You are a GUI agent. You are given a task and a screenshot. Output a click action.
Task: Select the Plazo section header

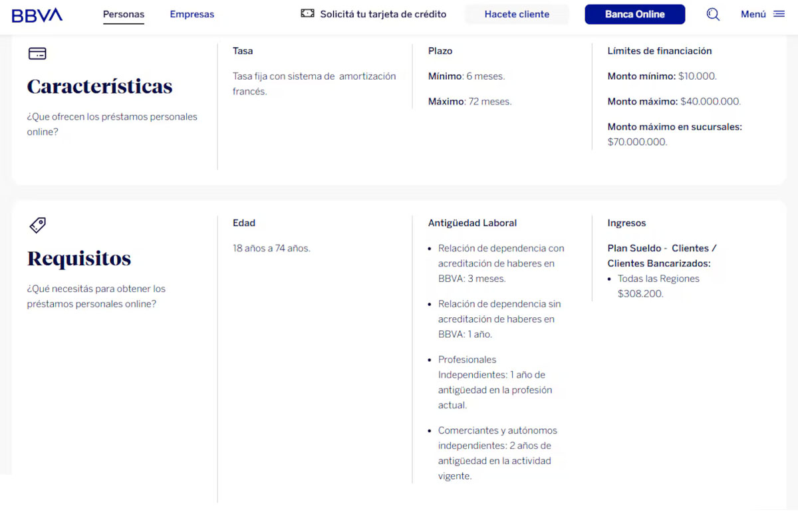[x=440, y=51]
